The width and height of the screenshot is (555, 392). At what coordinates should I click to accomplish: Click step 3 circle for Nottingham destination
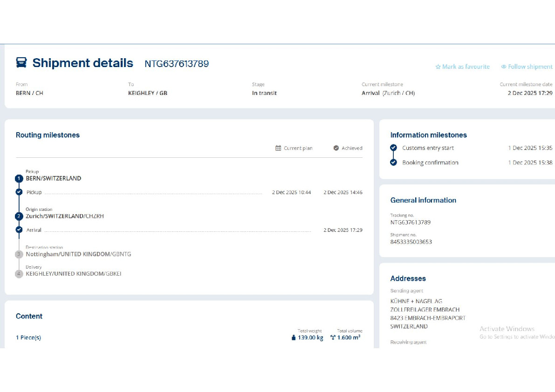[19, 255]
